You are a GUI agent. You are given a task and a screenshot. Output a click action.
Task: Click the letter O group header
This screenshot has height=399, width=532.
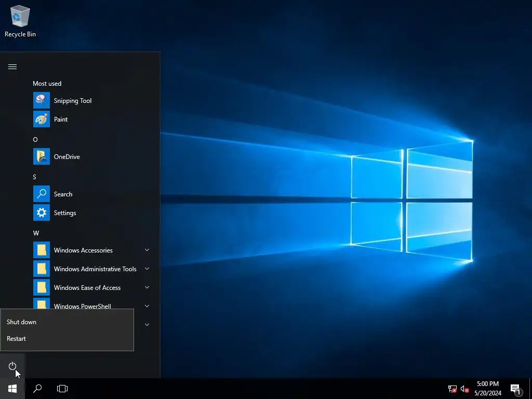[35, 139]
